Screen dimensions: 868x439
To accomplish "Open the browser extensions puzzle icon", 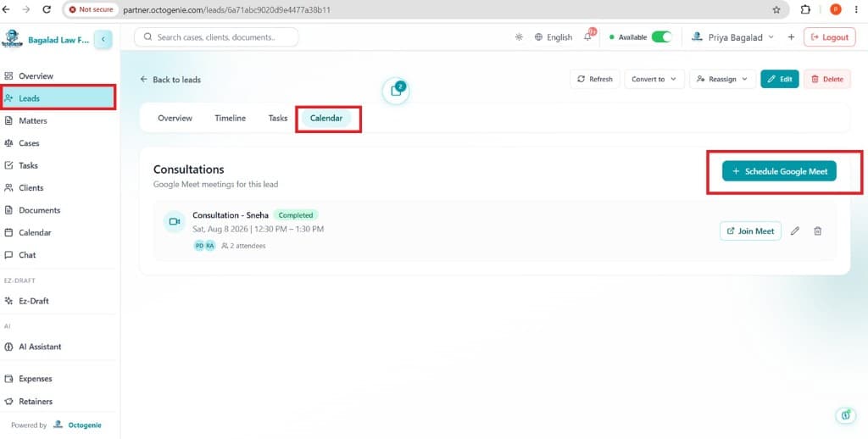I will coord(805,9).
